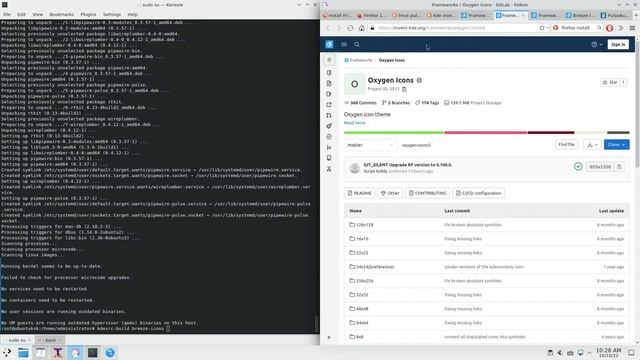The width and height of the screenshot is (640, 360).
Task: Open Konsole Settings menu
Action: pyautogui.click(x=111, y=14)
